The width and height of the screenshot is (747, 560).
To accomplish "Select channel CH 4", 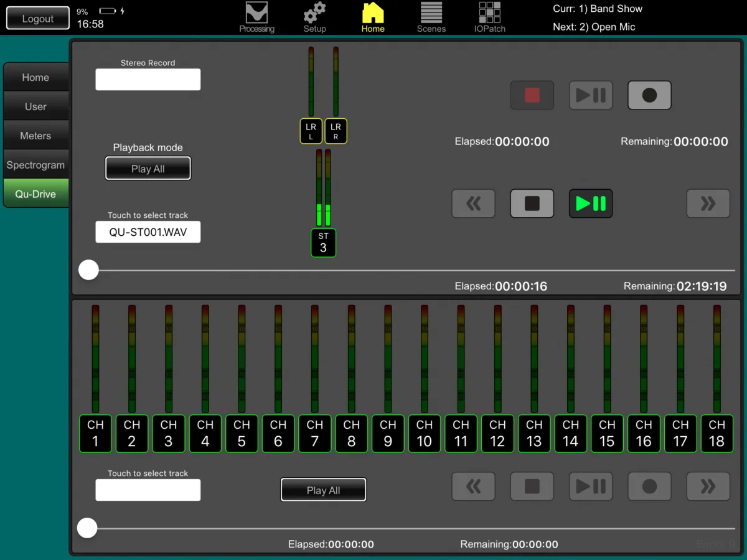I will coord(205,434).
